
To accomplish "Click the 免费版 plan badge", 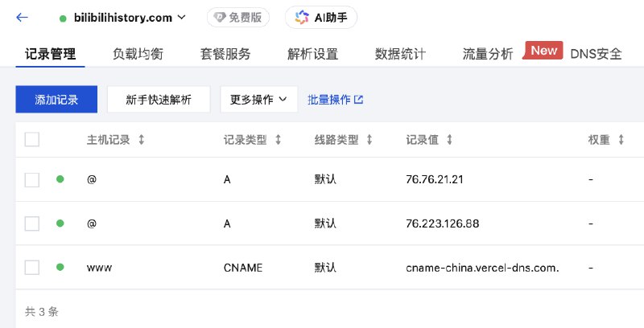I will [237, 18].
